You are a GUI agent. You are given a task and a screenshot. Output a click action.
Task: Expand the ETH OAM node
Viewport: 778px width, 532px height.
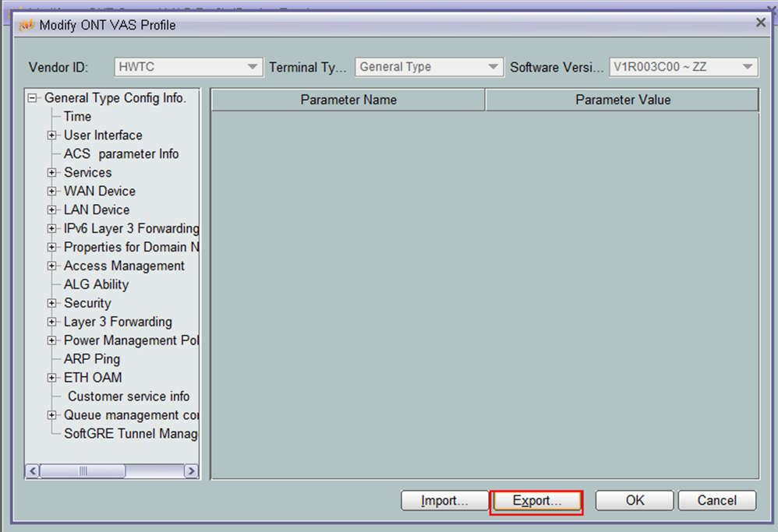tap(52, 379)
